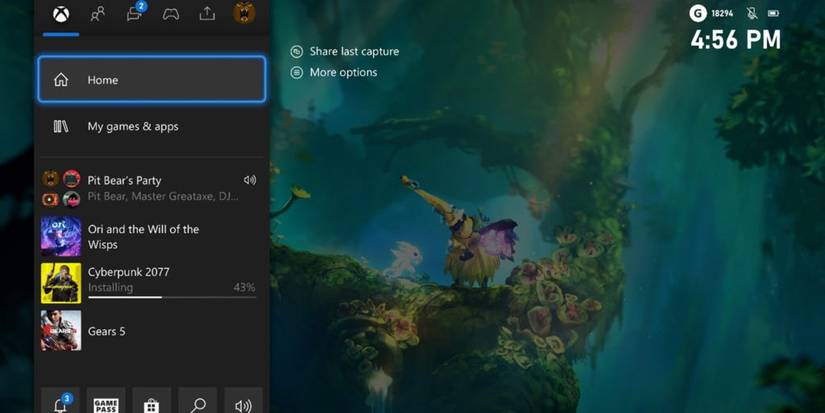Click the party member avatars cluster
The width and height of the screenshot is (825, 413).
(61, 188)
